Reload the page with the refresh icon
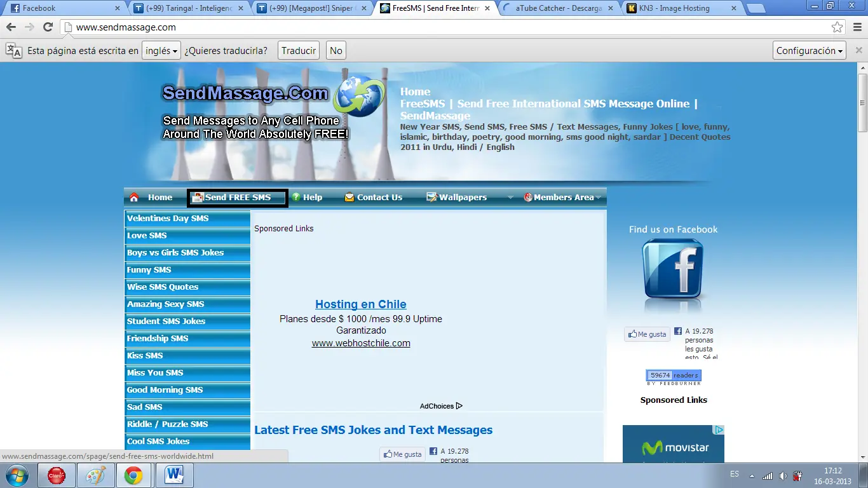Screen dimensions: 868x488 coord(48,27)
